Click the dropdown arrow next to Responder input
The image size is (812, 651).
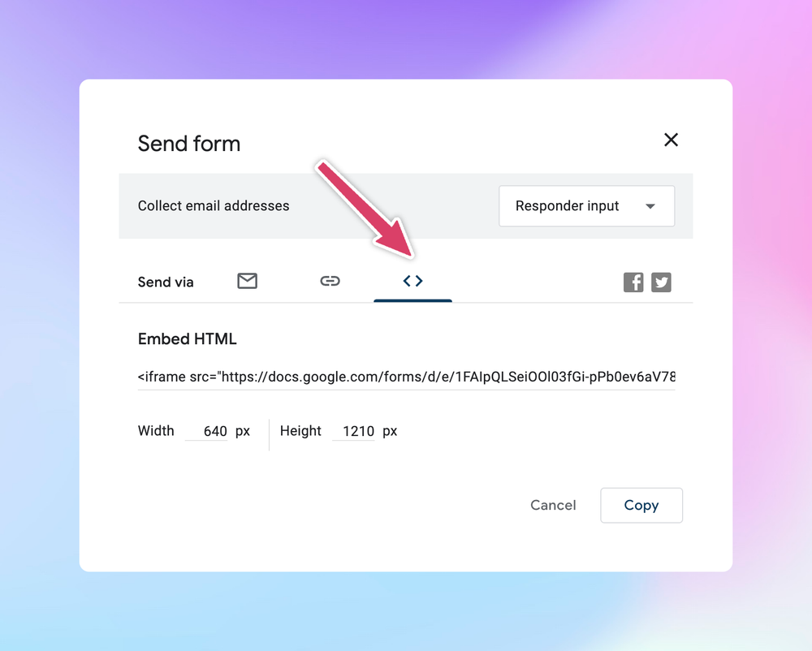[650, 206]
